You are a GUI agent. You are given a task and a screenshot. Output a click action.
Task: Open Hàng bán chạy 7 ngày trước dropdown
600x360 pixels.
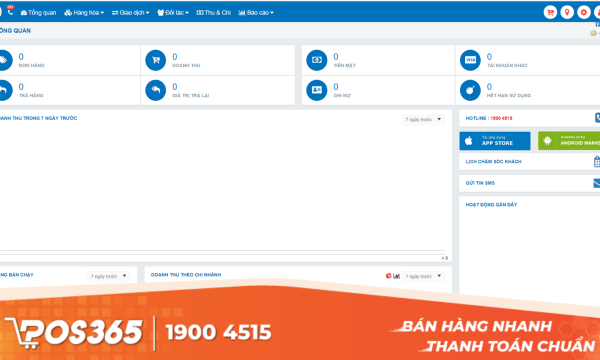click(109, 276)
